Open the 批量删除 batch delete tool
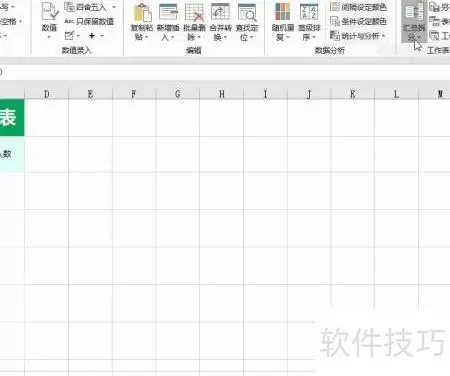The image size is (450, 376). click(x=194, y=22)
